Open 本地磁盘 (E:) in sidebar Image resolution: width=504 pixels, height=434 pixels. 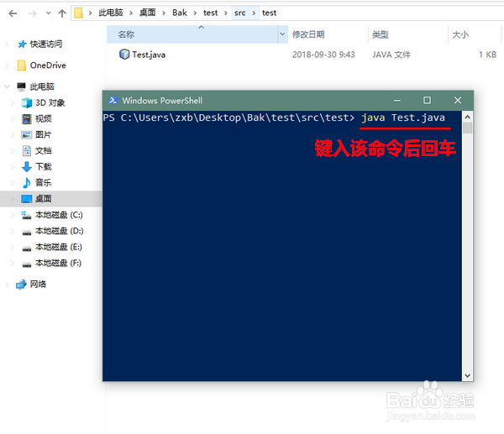pos(59,247)
